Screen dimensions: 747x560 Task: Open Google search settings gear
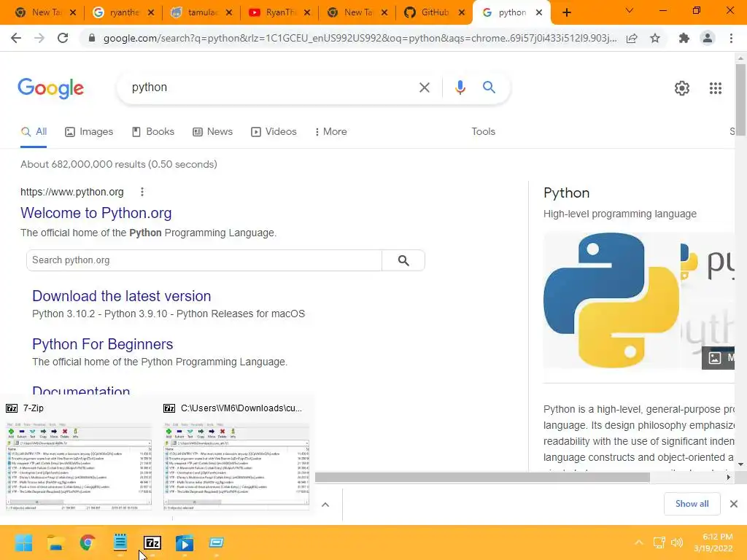click(682, 88)
